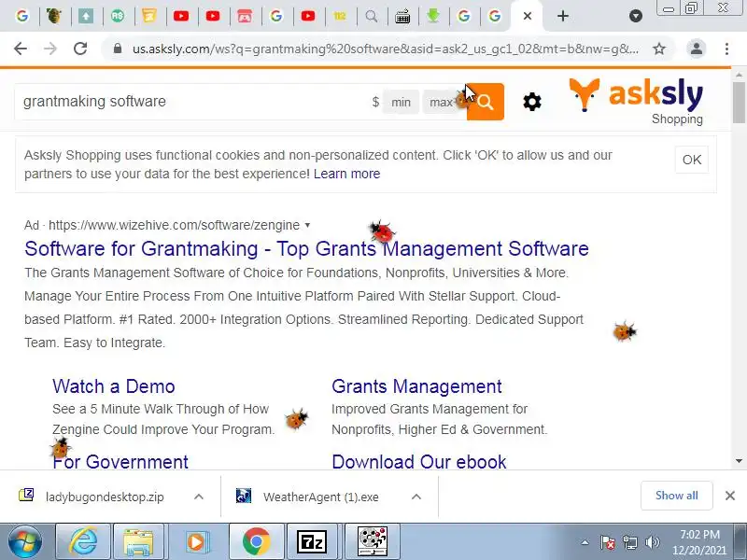Expand options for WeatherAgent (1).exe download
Image resolution: width=747 pixels, height=560 pixels.
pos(416,497)
